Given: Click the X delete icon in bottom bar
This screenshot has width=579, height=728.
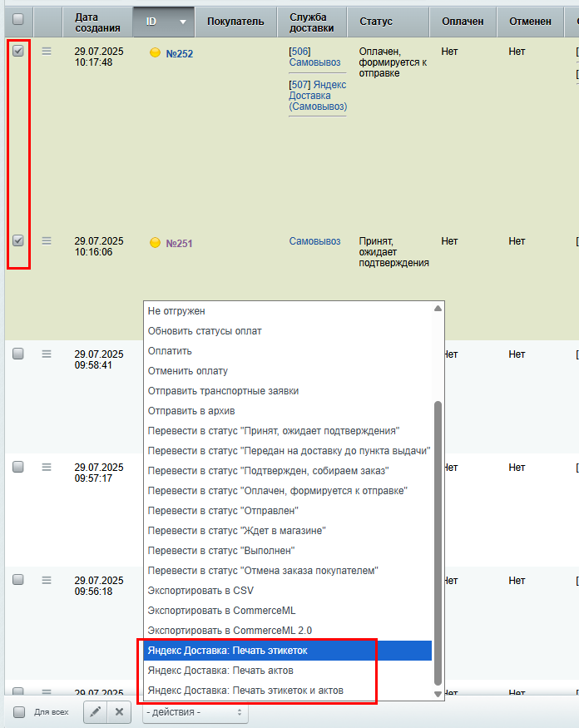Looking at the screenshot, I should [x=119, y=711].
